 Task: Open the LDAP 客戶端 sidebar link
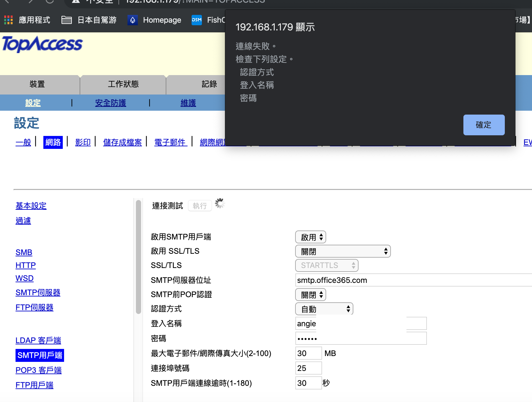(x=38, y=341)
